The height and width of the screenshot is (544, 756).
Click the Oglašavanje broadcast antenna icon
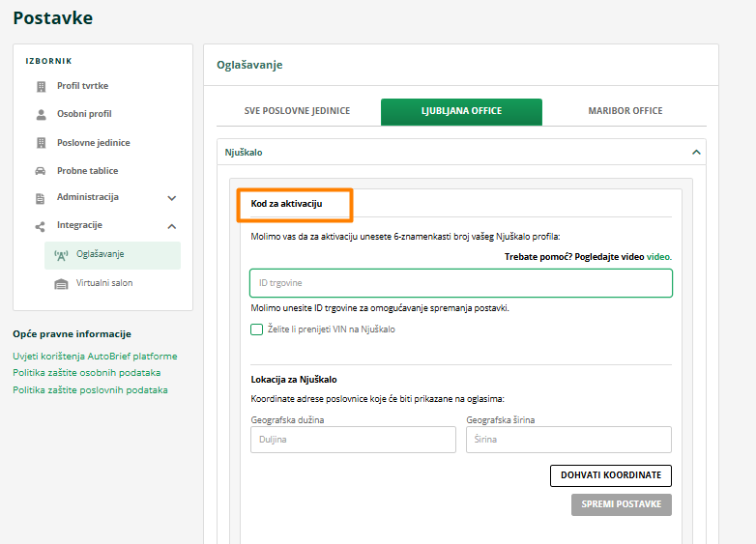(61, 255)
